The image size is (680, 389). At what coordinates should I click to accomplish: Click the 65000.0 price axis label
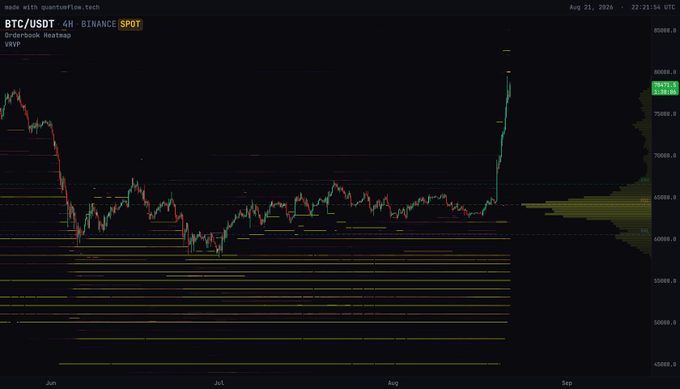click(x=665, y=197)
